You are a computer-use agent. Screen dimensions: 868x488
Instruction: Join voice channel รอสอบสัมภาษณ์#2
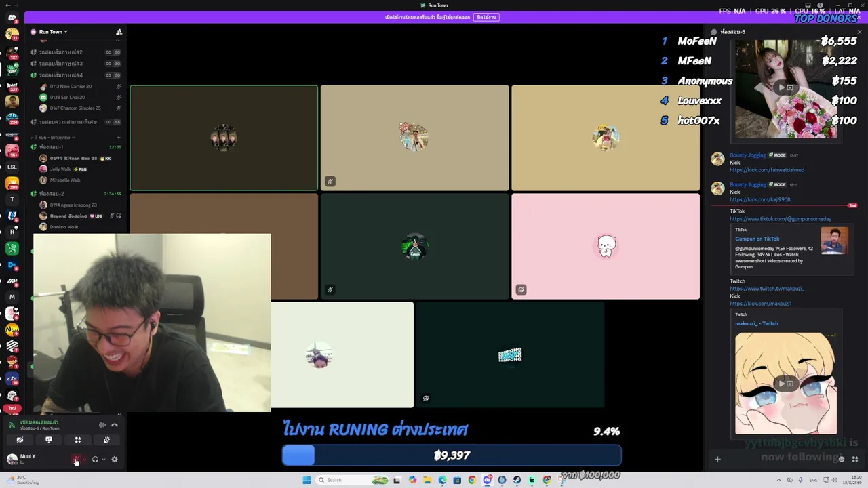tap(76, 52)
